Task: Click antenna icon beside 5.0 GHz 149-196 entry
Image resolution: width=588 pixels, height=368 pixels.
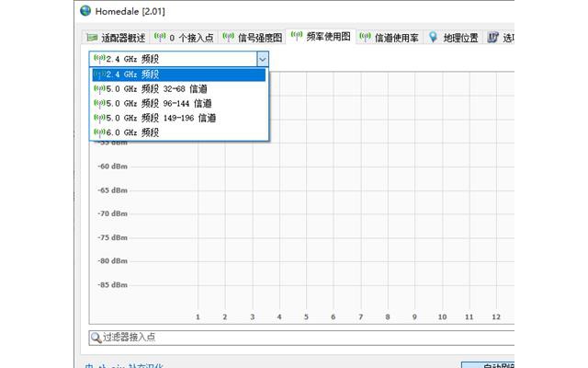Action: point(99,118)
